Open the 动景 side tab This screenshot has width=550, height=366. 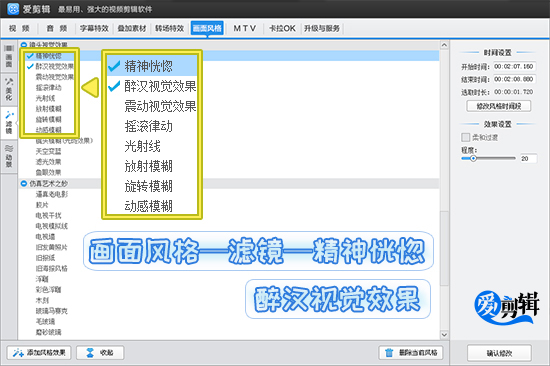point(9,157)
